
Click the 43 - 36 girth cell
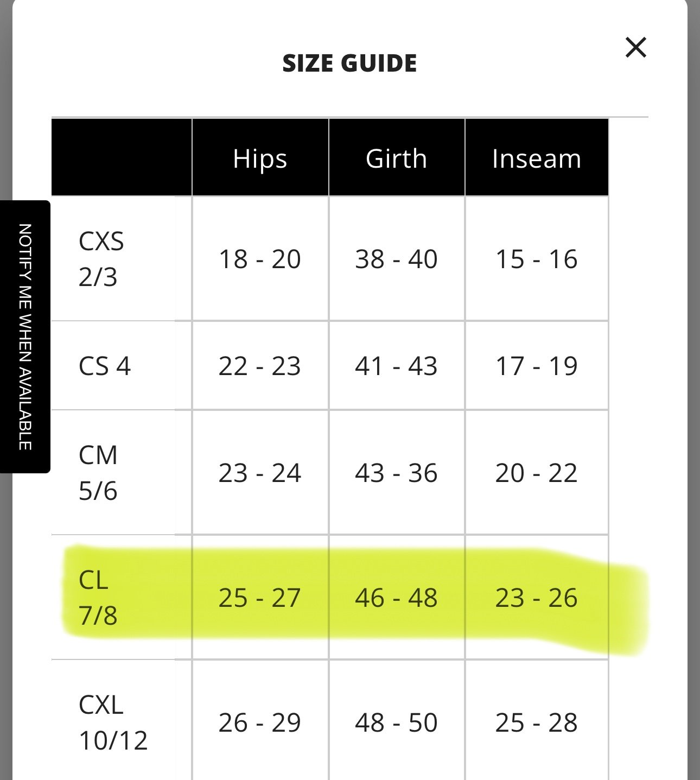click(x=396, y=473)
